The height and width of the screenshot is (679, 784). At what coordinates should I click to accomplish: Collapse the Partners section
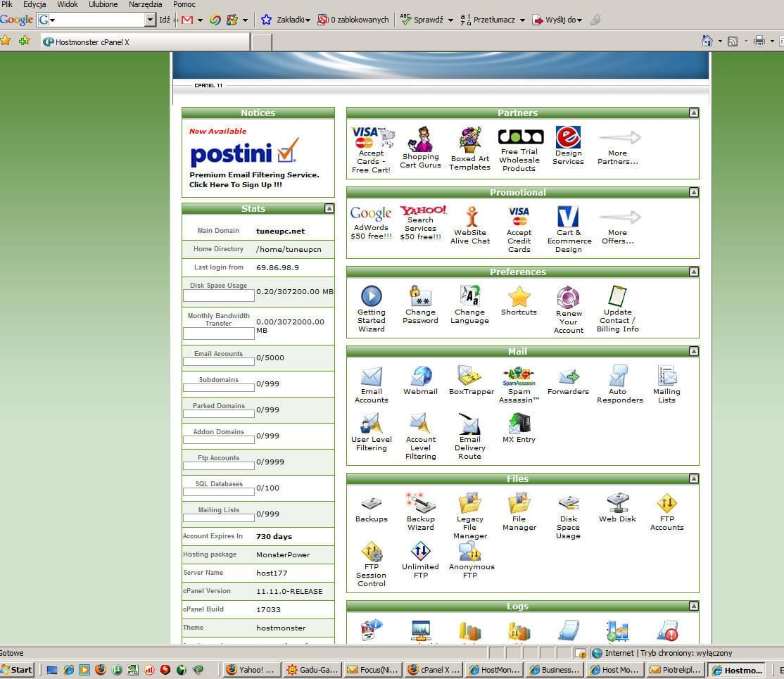(x=693, y=113)
